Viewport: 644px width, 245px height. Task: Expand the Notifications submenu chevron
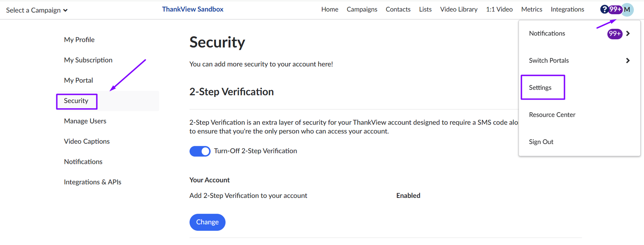[x=628, y=34]
